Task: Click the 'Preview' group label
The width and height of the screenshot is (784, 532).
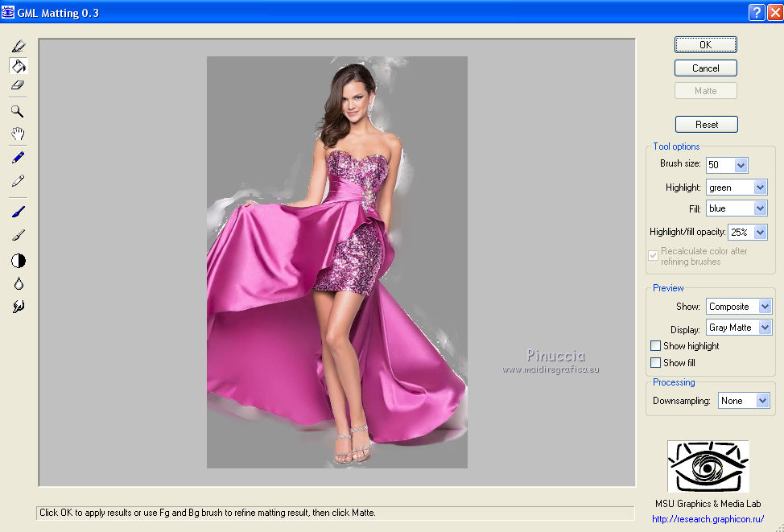Action: [x=668, y=288]
